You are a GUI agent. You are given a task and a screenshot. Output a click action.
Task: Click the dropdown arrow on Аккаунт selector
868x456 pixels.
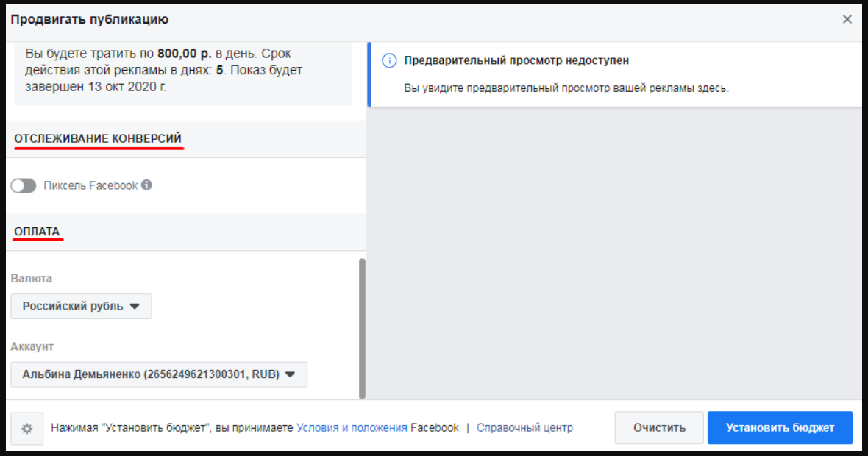click(x=288, y=374)
